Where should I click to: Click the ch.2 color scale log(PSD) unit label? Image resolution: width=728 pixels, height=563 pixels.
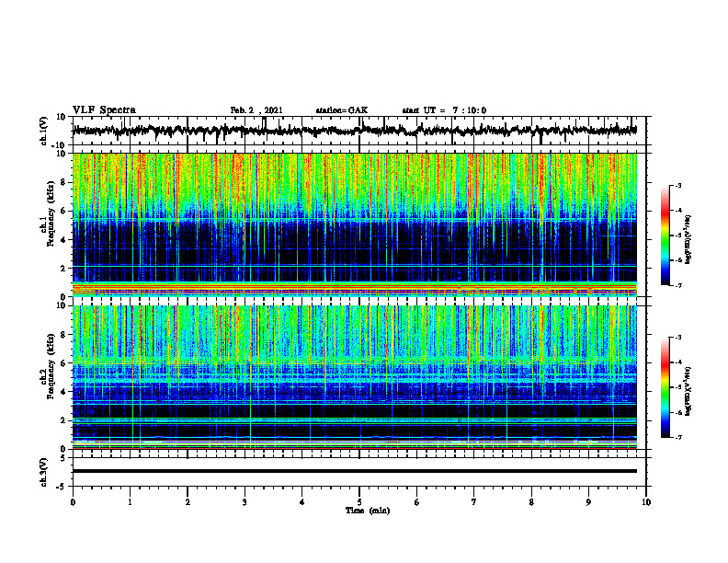pyautogui.click(x=688, y=391)
